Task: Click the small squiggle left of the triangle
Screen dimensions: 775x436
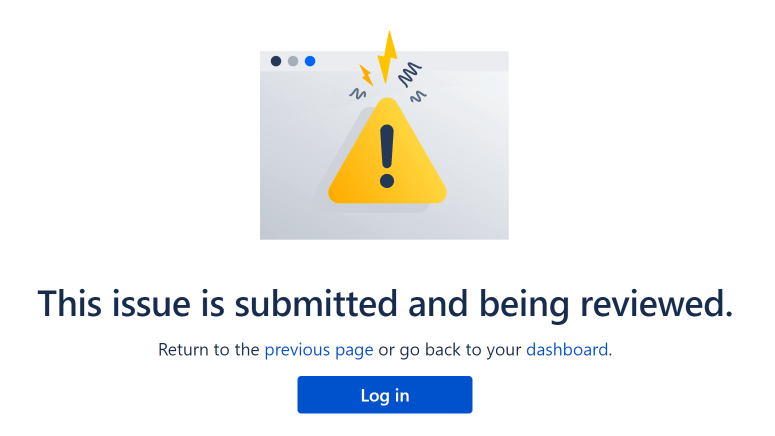Action: (x=357, y=93)
